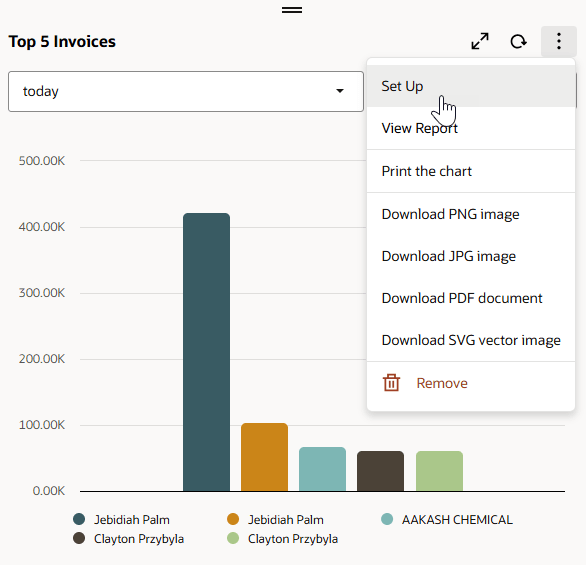The height and width of the screenshot is (565, 586).
Task: Refresh the Top 5 Invoices chart
Action: click(519, 41)
